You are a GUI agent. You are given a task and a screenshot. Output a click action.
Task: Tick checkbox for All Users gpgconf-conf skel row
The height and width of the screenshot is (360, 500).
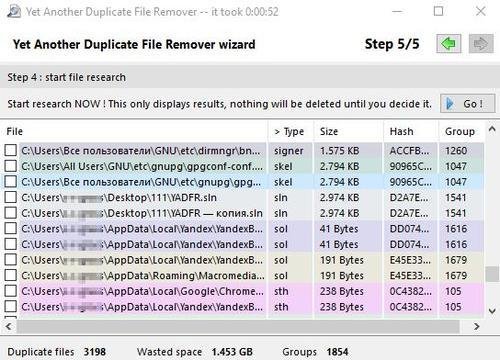(x=11, y=166)
